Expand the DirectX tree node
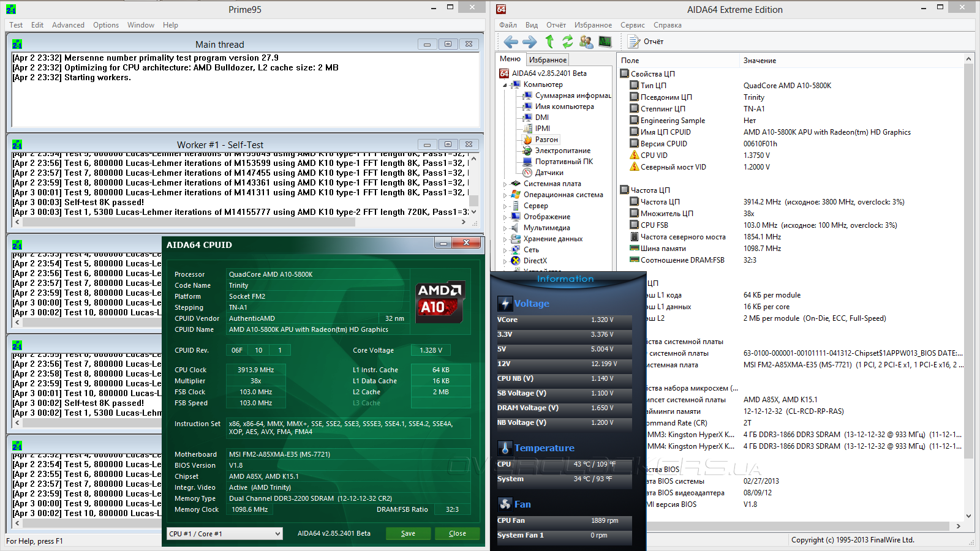Screen dimensions: 980x551 [x=505, y=261]
